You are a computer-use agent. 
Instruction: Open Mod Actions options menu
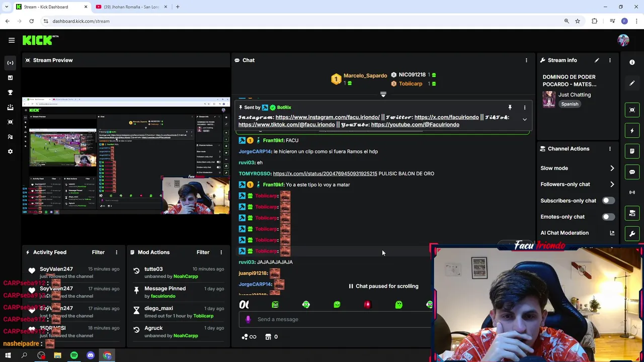pos(221,252)
